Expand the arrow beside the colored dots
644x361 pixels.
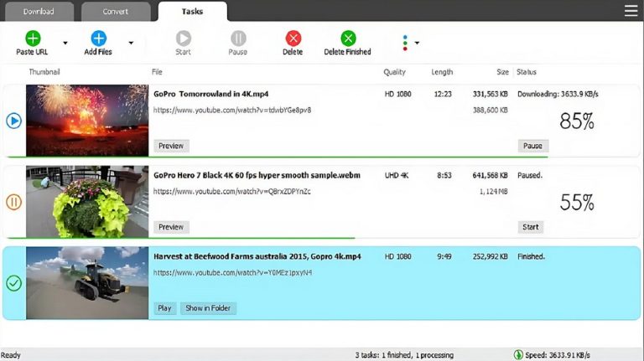pyautogui.click(x=417, y=43)
